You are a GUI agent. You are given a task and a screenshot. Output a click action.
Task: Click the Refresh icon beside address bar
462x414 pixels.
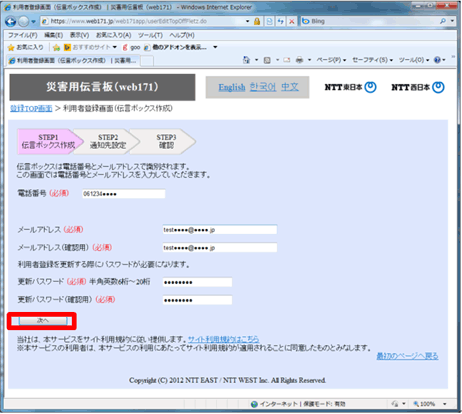[281, 21]
